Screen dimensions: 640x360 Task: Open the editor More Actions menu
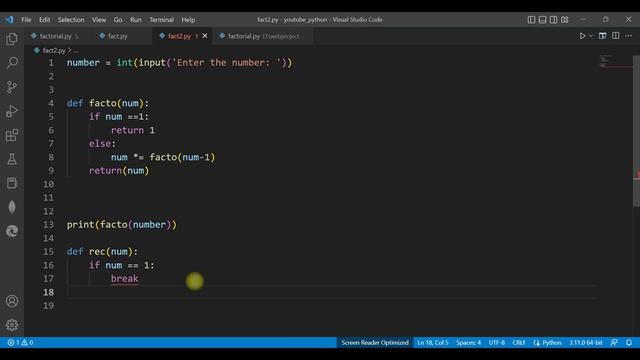coord(629,36)
